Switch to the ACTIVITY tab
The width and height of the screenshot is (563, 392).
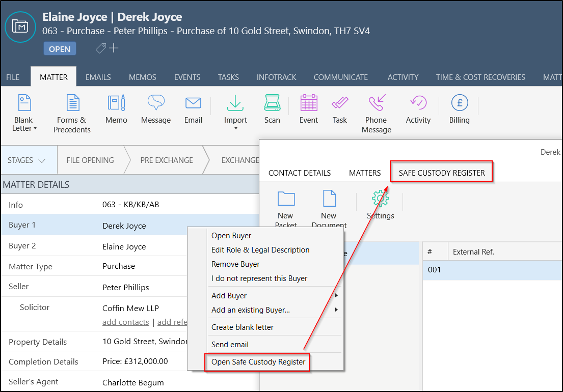(x=403, y=77)
